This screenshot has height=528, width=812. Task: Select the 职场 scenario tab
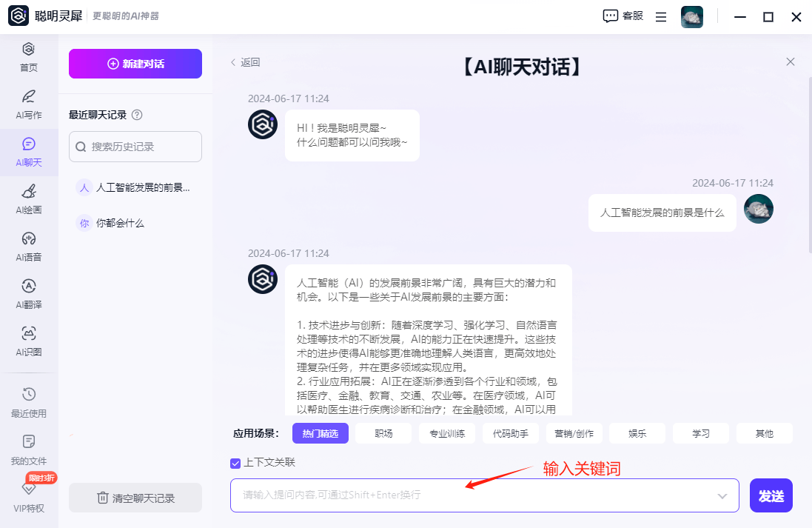383,433
